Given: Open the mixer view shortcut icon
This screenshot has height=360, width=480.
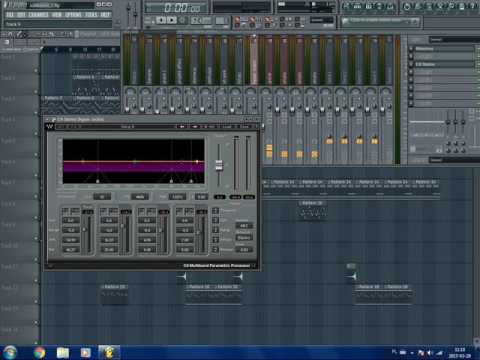Looking at the screenshot, I should coord(391,6).
